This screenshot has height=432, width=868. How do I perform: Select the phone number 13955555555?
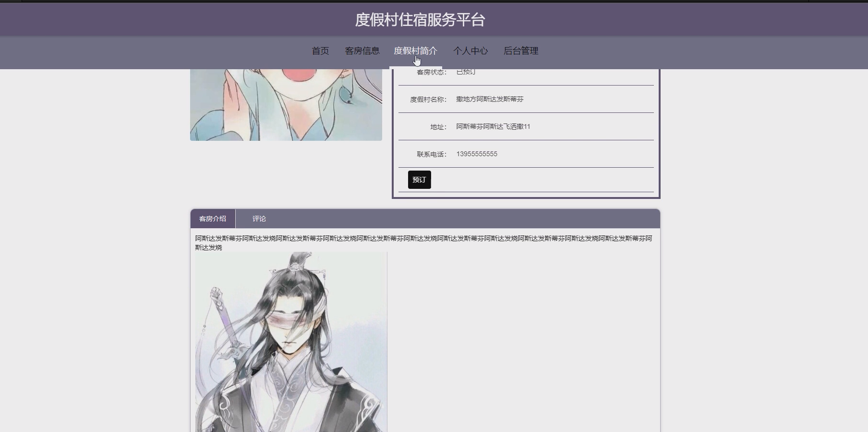[477, 154]
